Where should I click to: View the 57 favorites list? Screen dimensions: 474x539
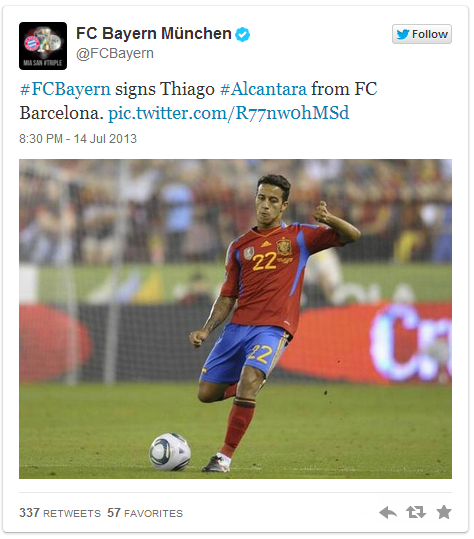click(x=145, y=513)
